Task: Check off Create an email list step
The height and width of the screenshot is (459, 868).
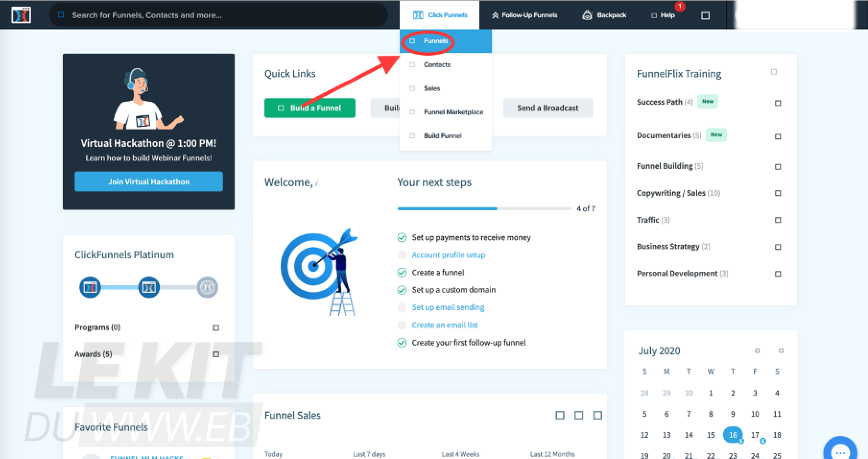Action: coord(402,325)
